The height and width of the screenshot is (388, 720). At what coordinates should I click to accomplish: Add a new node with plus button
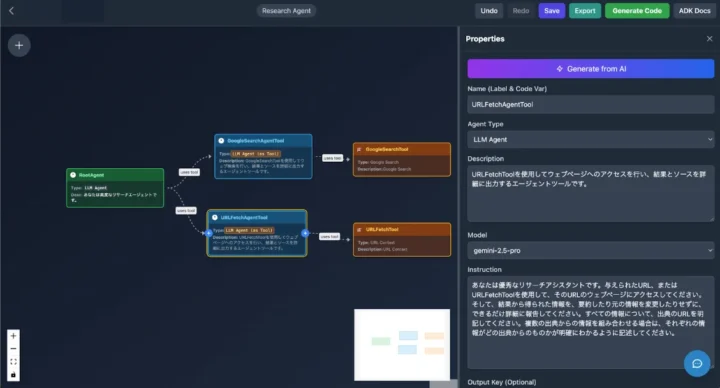tap(19, 45)
